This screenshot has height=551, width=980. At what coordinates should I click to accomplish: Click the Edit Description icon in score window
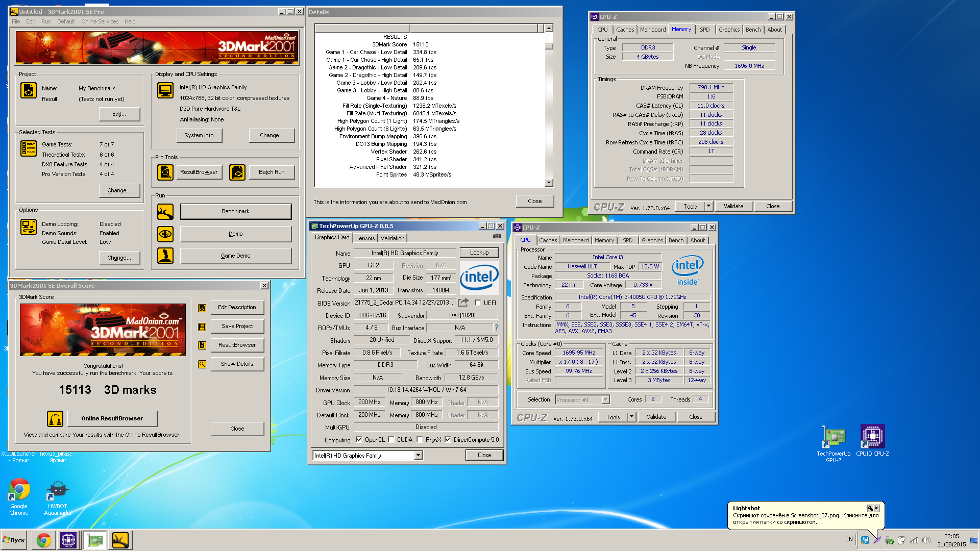pyautogui.click(x=202, y=308)
